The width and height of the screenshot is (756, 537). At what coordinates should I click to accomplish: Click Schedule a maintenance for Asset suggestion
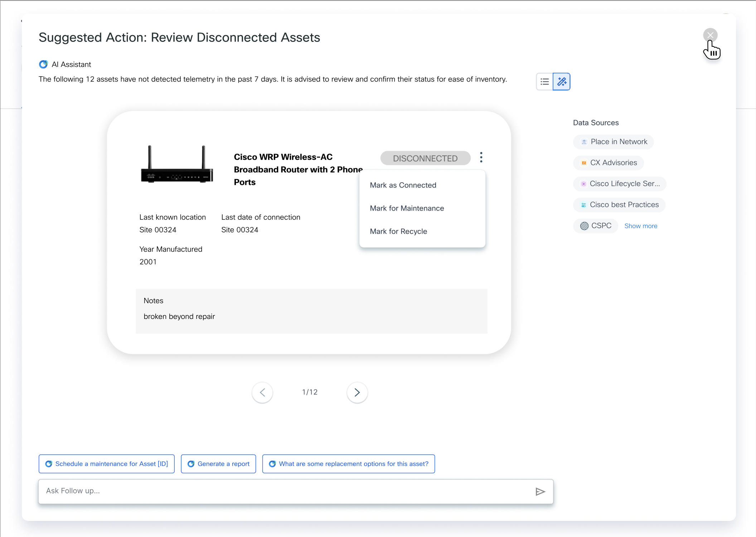[107, 464]
